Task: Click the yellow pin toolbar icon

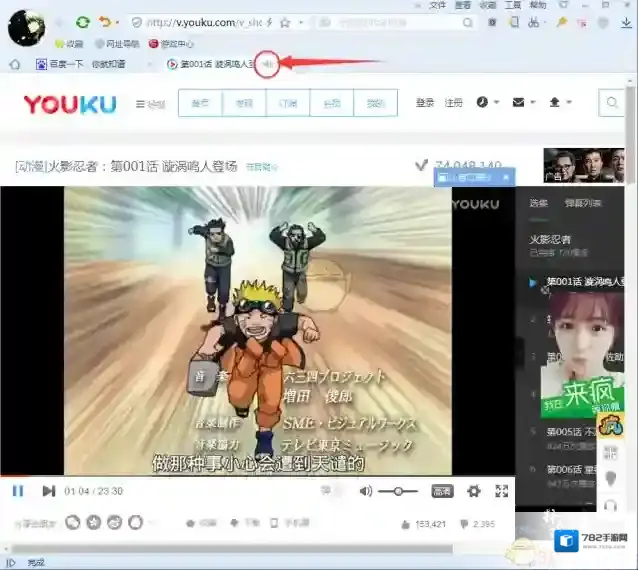Action: (x=562, y=22)
